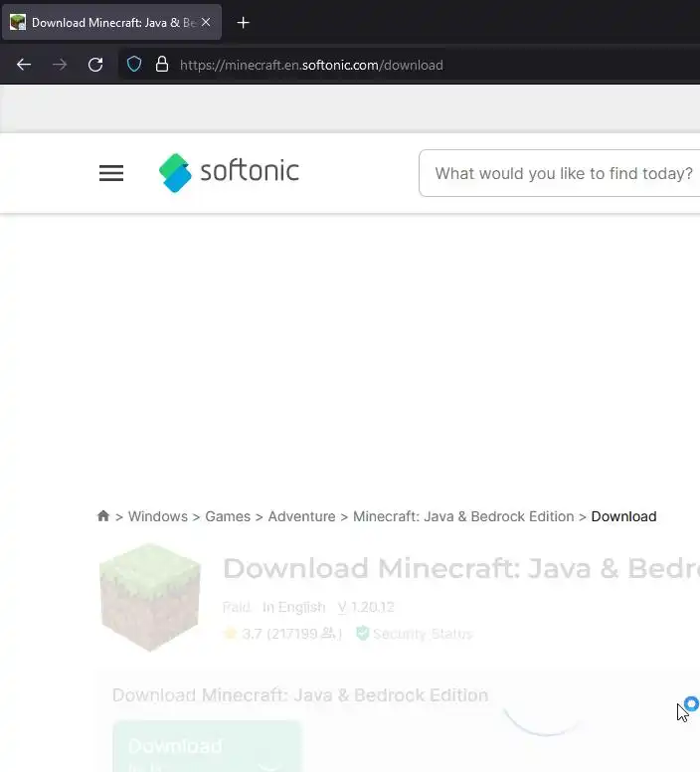The image size is (700, 772).
Task: View site security via padlock icon
Action: point(162,65)
